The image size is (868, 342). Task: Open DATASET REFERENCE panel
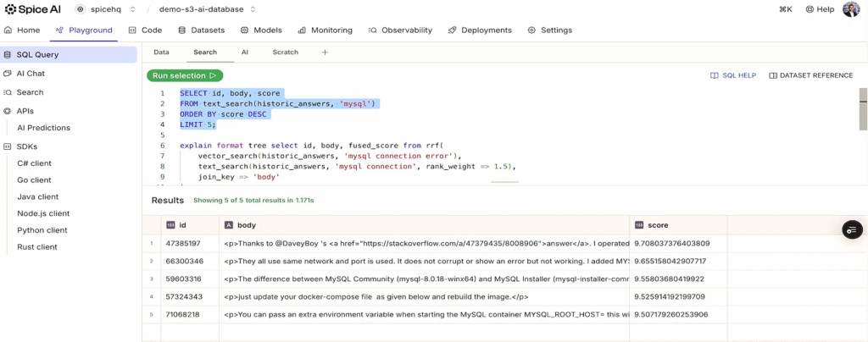click(x=810, y=75)
